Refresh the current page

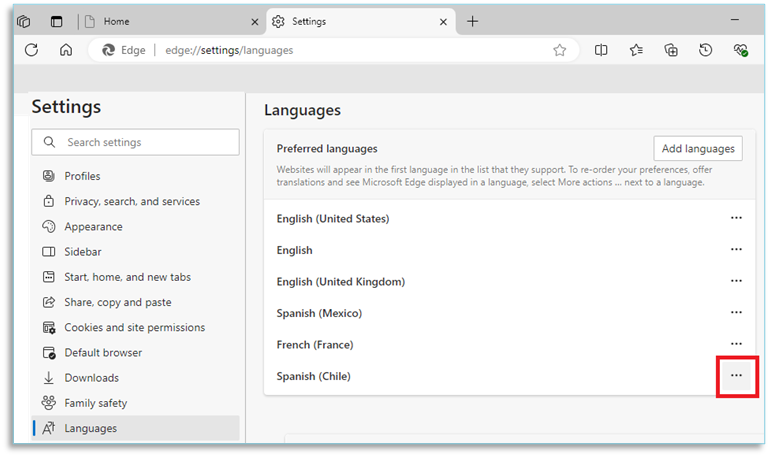pos(31,50)
